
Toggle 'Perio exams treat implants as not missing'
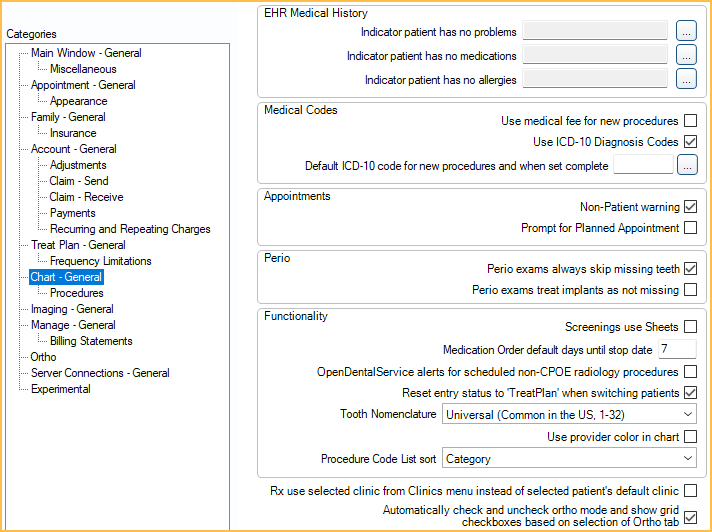[690, 290]
